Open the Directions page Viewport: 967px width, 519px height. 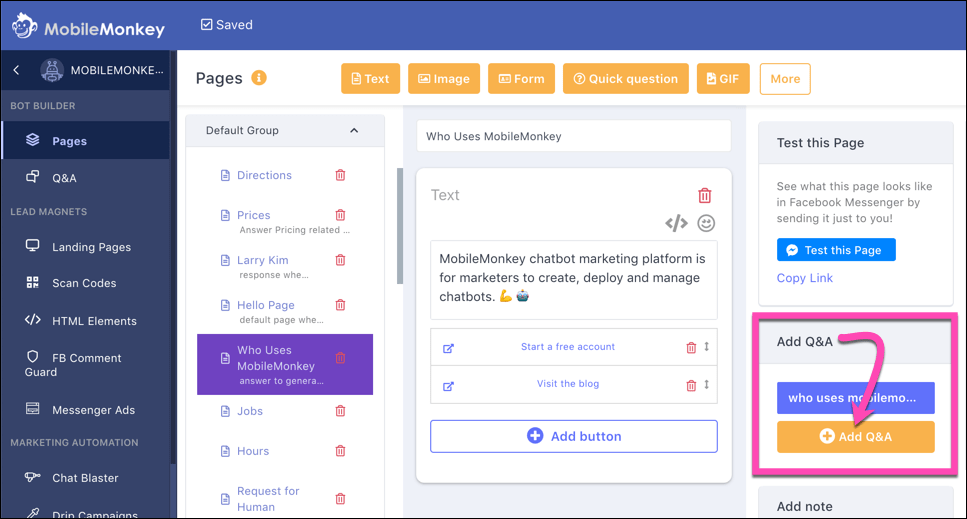click(x=264, y=175)
